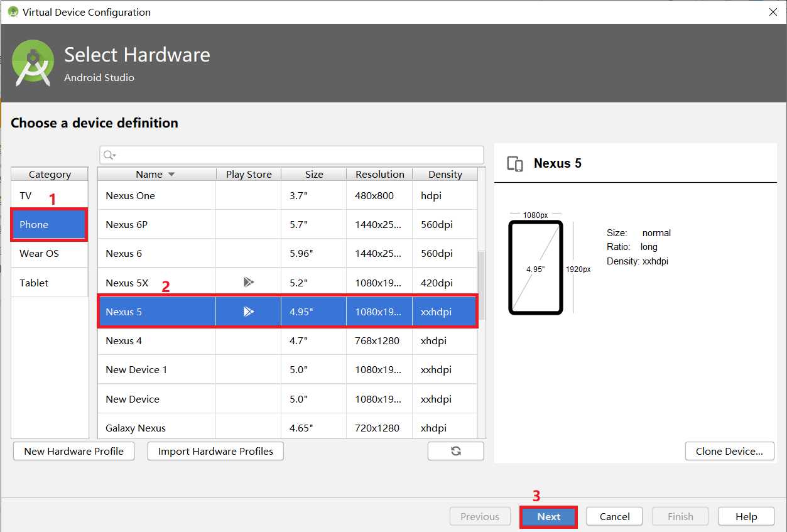Click the 5.7" size cell
The width and height of the screenshot is (787, 532).
click(314, 225)
